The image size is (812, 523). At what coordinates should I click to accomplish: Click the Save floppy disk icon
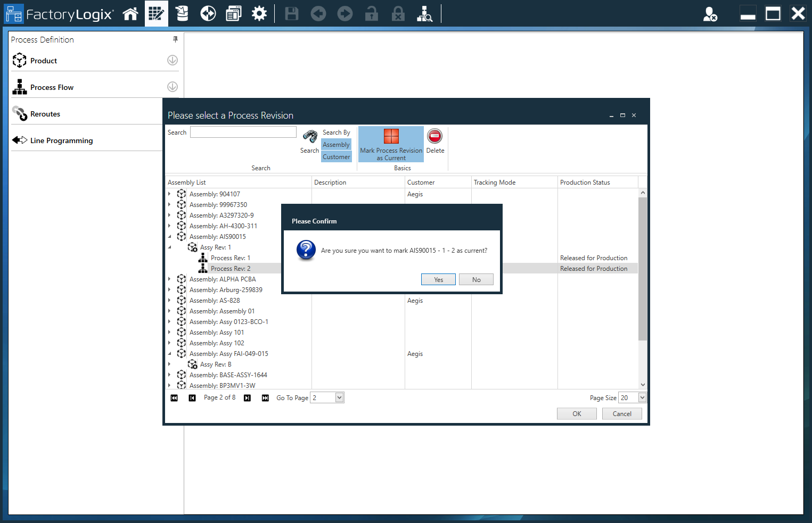(292, 13)
